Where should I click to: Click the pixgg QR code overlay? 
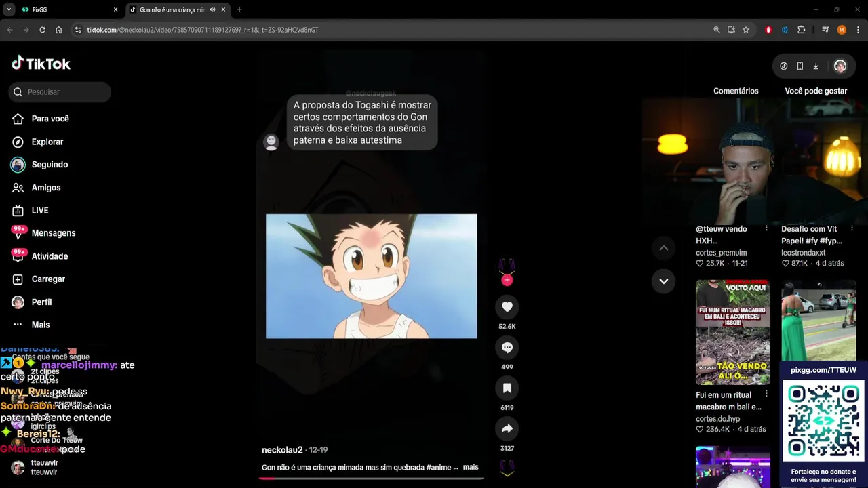[824, 420]
